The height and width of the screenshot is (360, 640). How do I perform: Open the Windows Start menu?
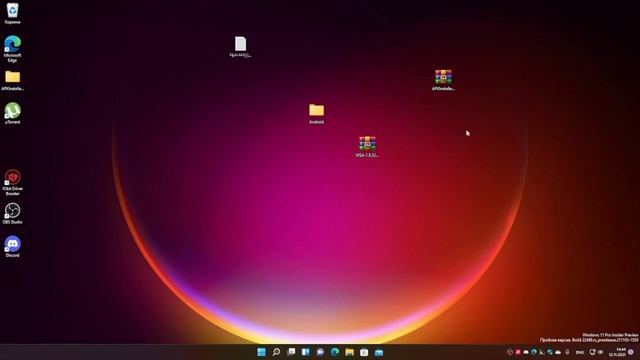pos(262,352)
